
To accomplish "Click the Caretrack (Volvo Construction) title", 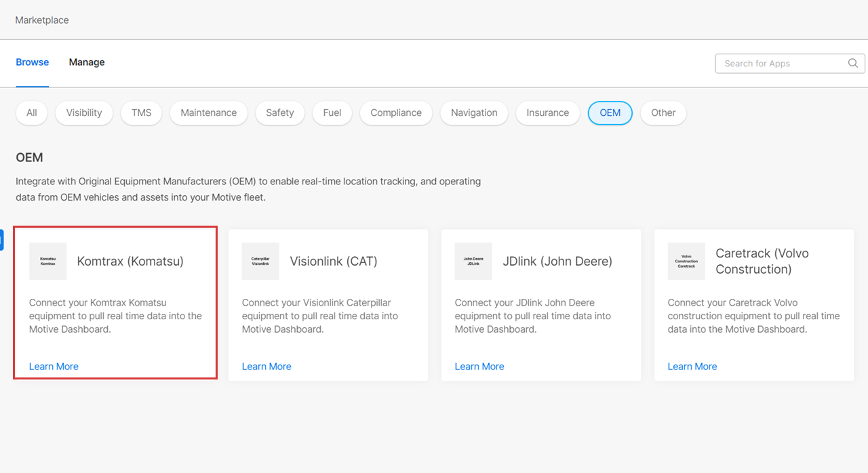I will click(762, 261).
